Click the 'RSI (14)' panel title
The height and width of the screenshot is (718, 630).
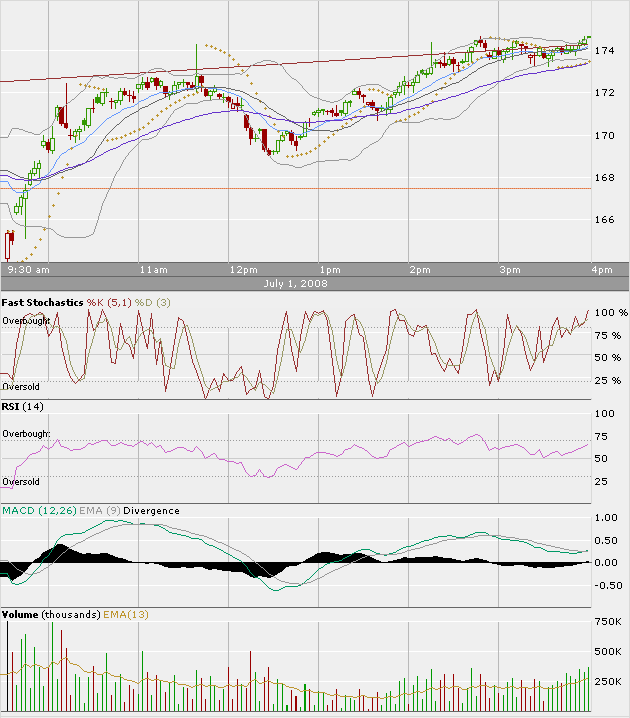22,407
